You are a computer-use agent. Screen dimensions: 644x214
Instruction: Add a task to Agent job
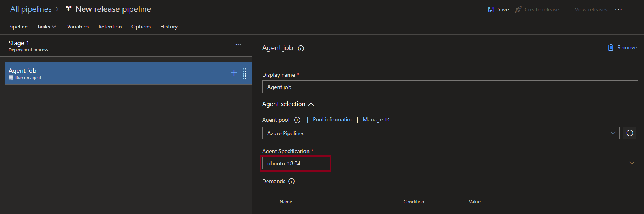pos(234,73)
